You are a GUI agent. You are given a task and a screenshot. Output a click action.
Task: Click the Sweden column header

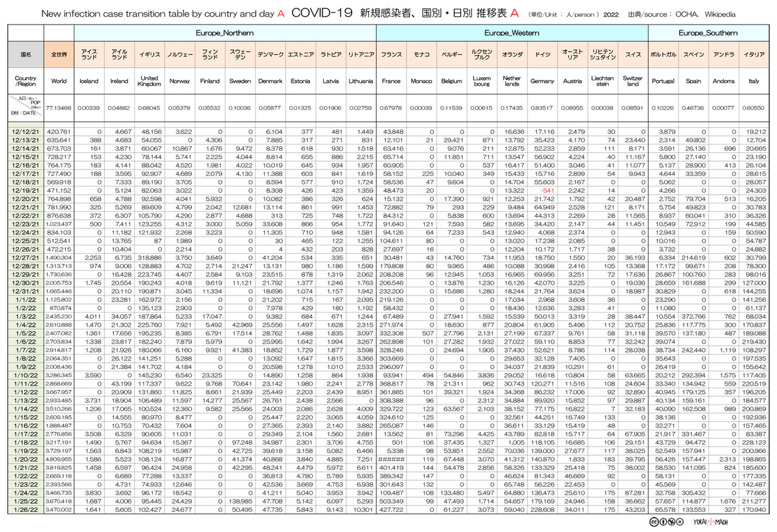tap(239, 82)
